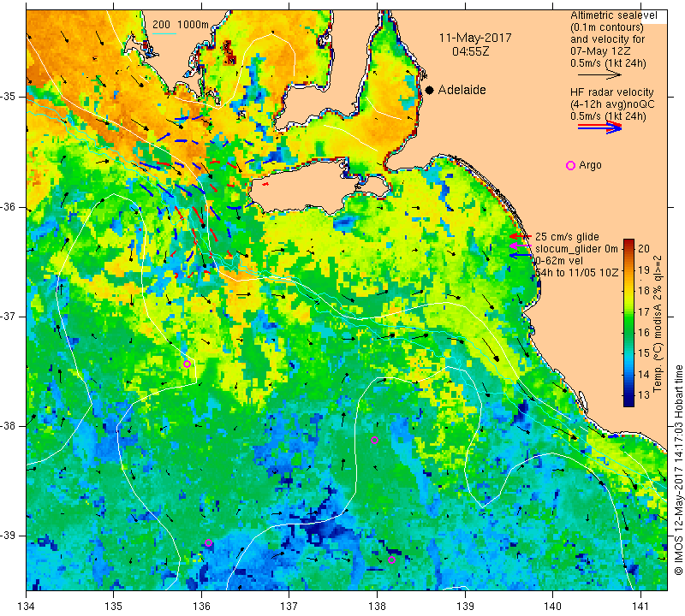This screenshot has height=616, width=685.
Task: Select the Argo float circle near 138.2E, 39.2S
Action: [x=391, y=560]
